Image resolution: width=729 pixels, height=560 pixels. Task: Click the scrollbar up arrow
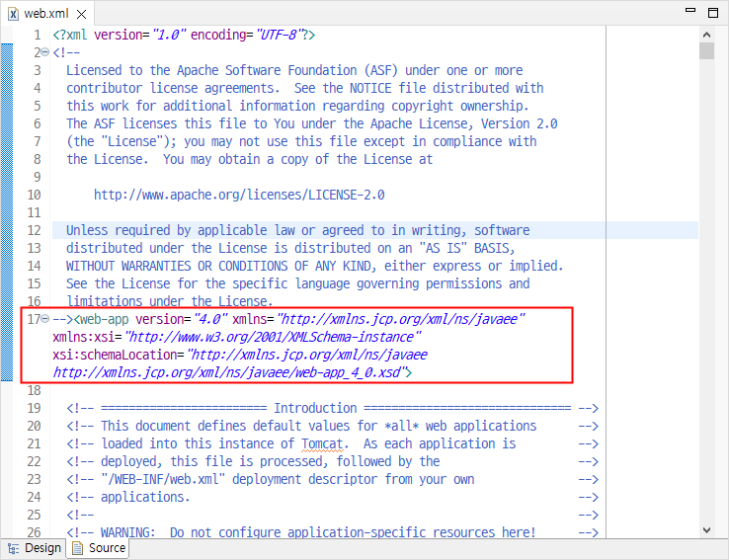[706, 35]
